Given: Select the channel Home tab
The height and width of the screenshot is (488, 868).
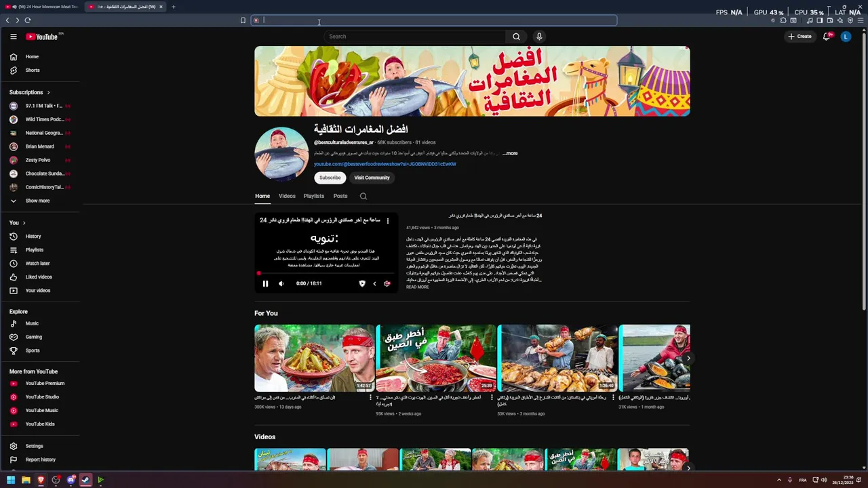Looking at the screenshot, I should point(262,197).
